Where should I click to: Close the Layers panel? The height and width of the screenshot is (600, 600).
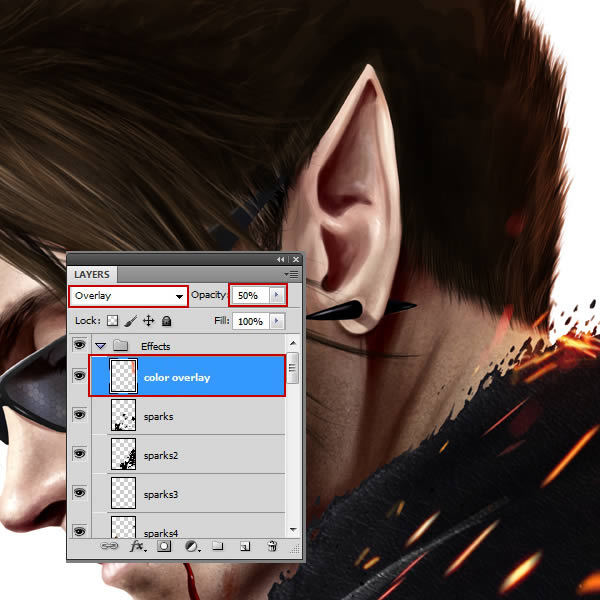coord(296,259)
